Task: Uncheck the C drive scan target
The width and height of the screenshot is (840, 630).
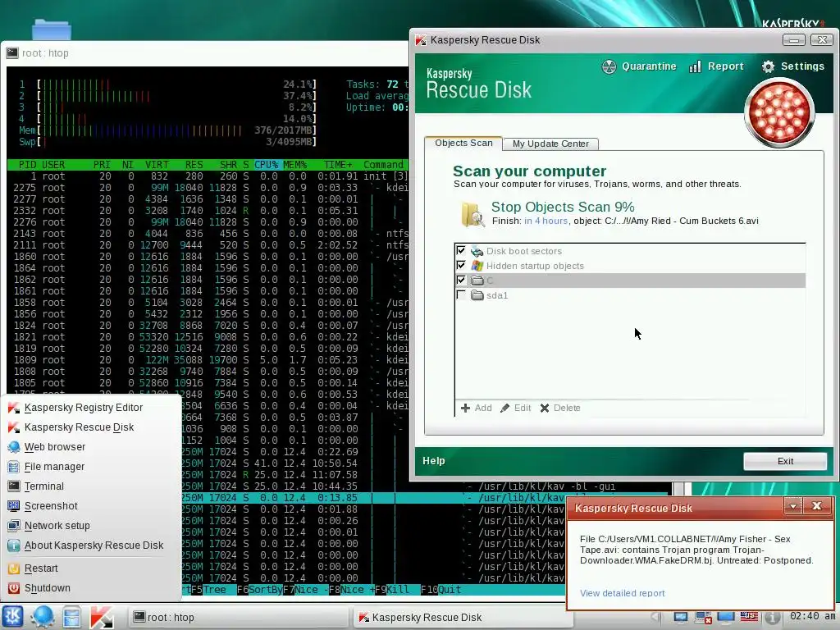Action: (x=461, y=280)
